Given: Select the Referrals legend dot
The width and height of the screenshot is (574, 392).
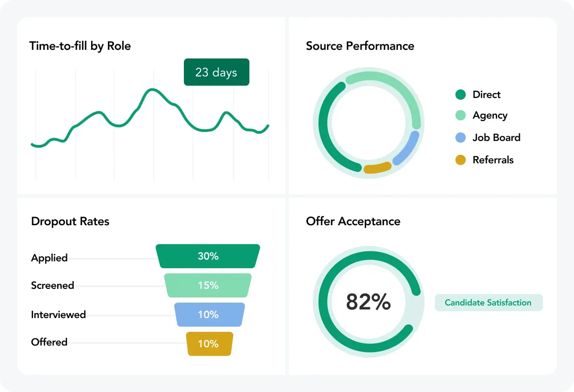Looking at the screenshot, I should 460,160.
